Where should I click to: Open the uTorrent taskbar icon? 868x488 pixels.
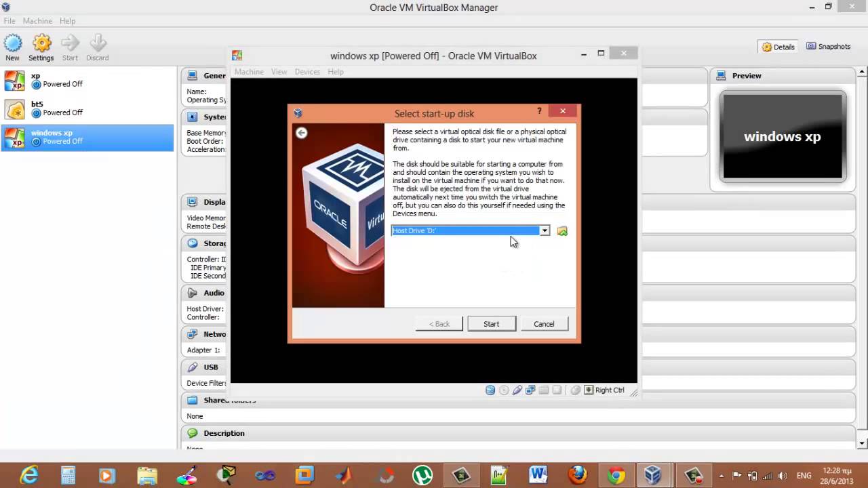(x=423, y=475)
